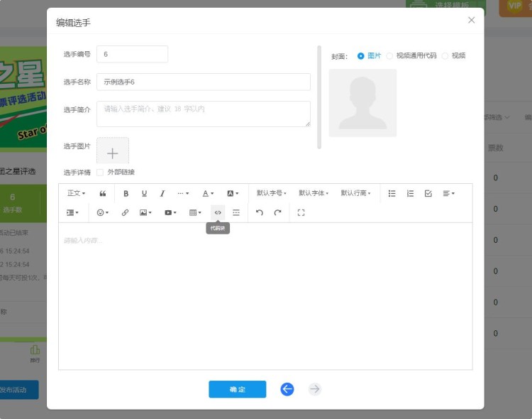Viewport: 532px width, 419px height.
Task: Enable the 外部链接 checkbox
Action: pyautogui.click(x=100, y=172)
